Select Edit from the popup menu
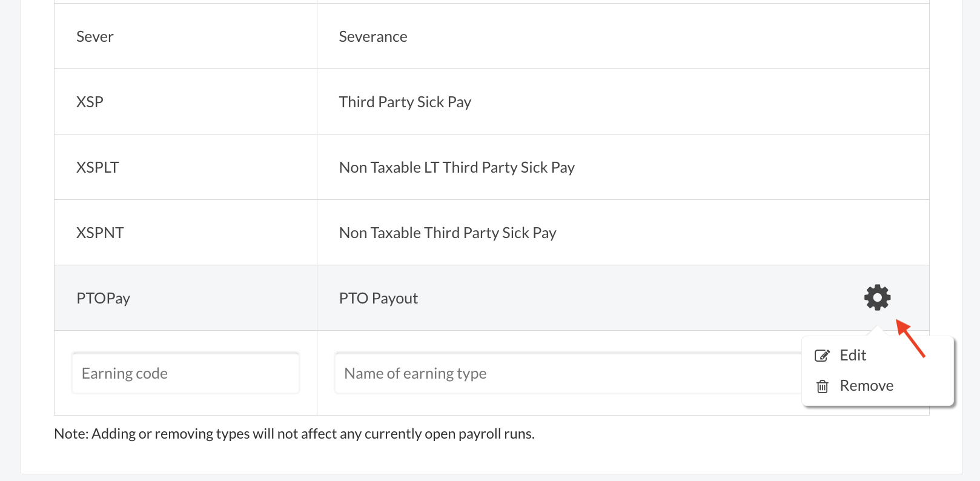Image resolution: width=980 pixels, height=481 pixels. tap(852, 356)
